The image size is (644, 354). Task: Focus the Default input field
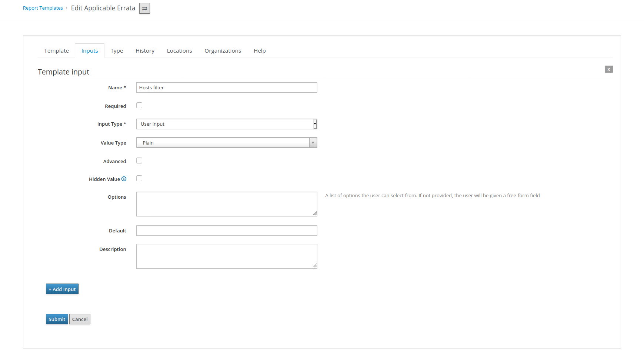coord(227,231)
